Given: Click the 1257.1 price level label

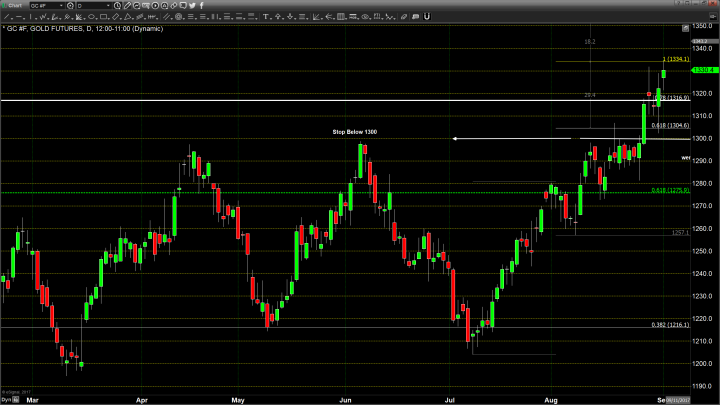Looking at the screenshot, I should pos(681,232).
